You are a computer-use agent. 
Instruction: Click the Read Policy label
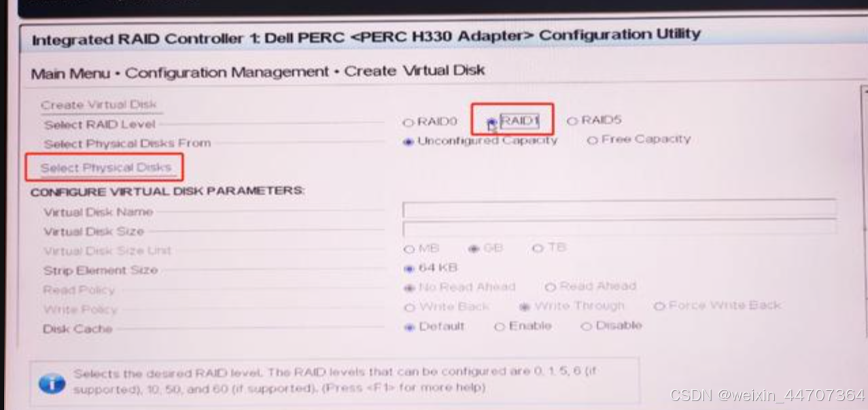pos(79,290)
